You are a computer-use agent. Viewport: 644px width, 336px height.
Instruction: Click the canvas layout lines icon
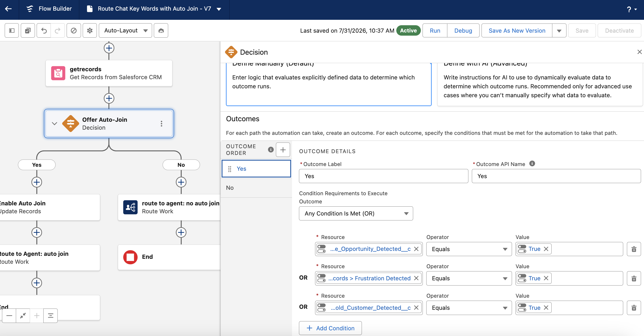[x=51, y=316]
